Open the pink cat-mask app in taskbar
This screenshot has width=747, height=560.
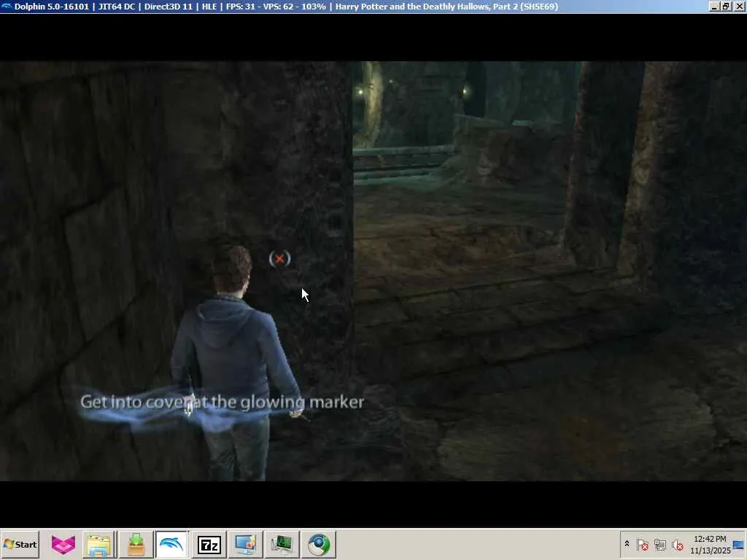click(x=63, y=544)
